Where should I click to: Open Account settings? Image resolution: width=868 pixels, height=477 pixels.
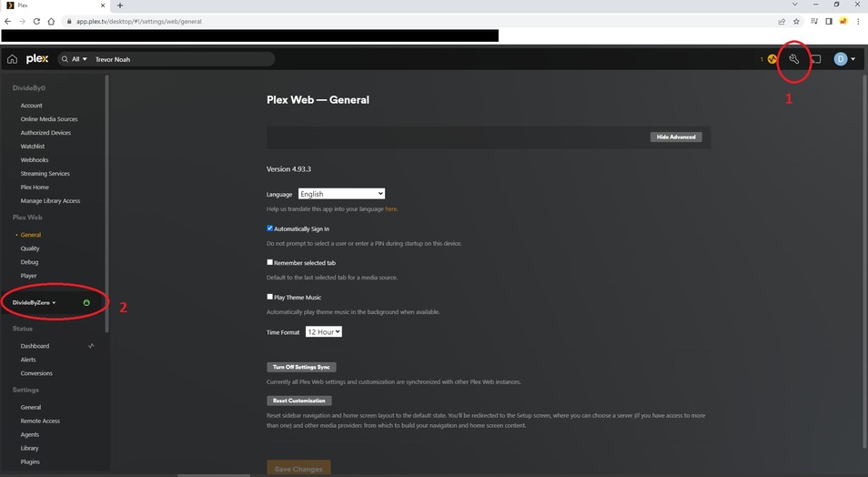(32, 106)
